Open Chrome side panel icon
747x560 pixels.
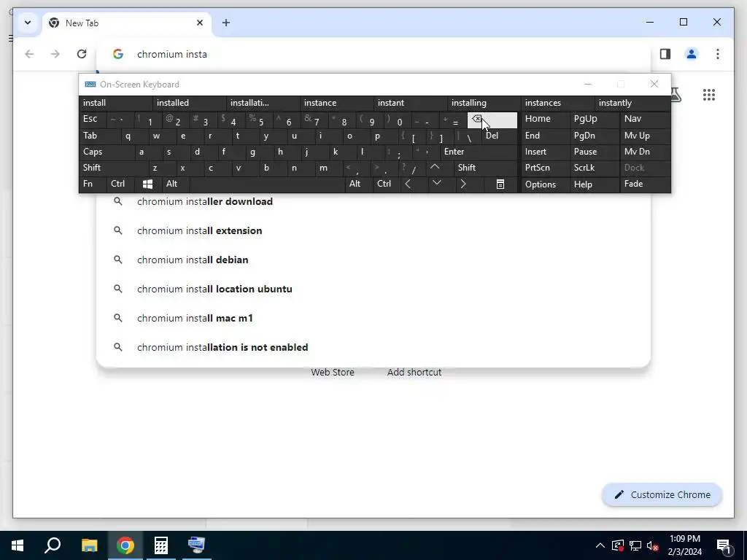point(665,54)
